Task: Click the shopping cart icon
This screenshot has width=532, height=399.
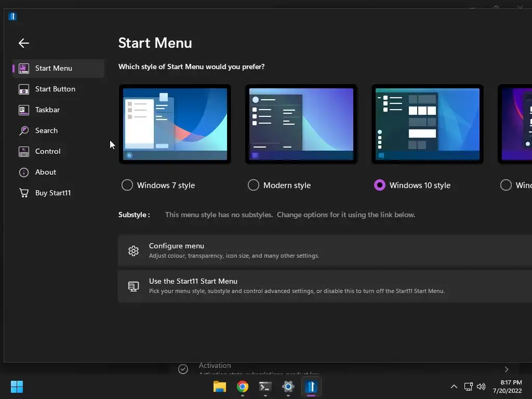Action: tap(24, 193)
